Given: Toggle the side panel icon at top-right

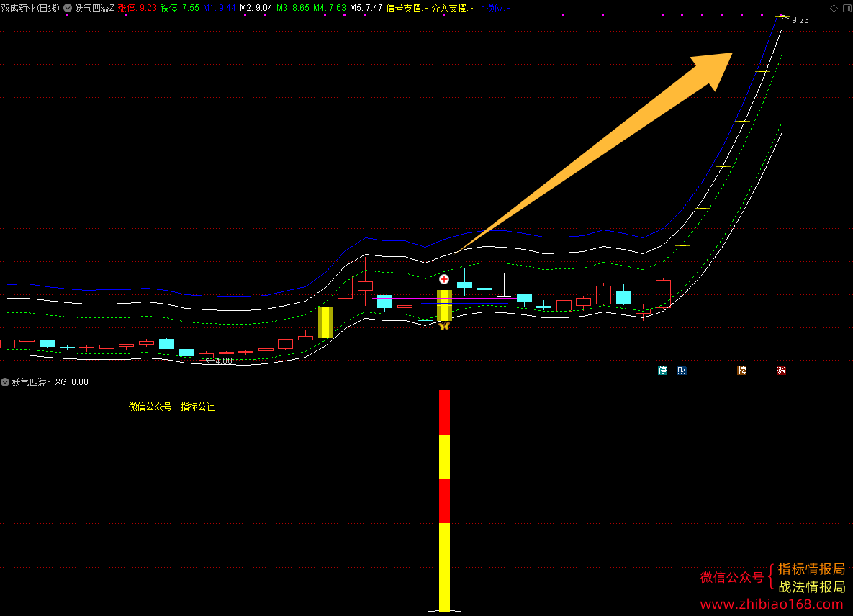Looking at the screenshot, I should pos(847,8).
